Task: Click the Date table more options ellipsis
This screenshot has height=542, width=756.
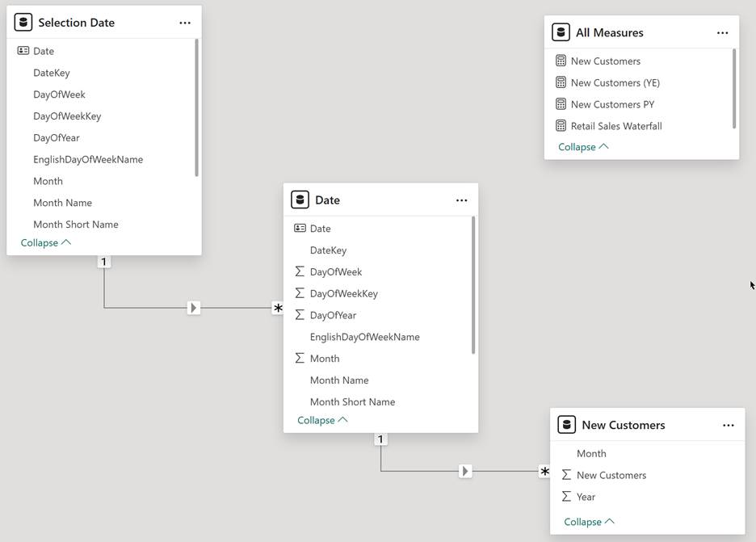Action: pos(461,200)
